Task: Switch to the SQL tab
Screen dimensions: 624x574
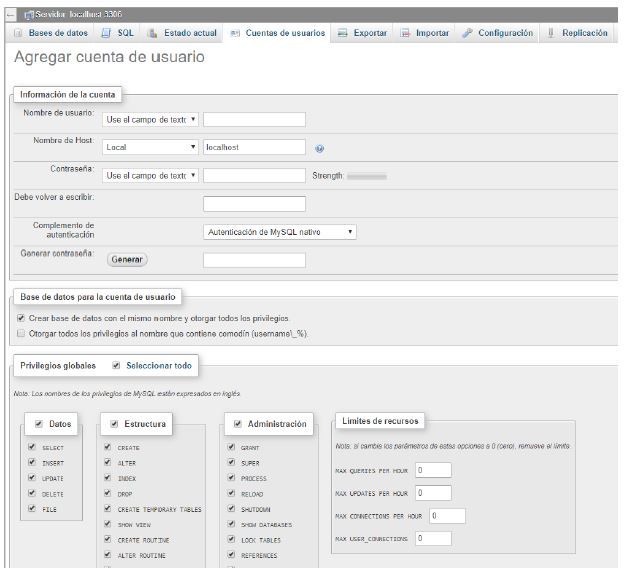Action: click(x=118, y=33)
